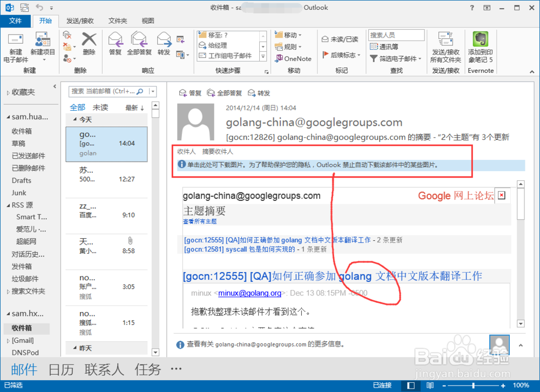Click the sender's avatar picture
The width and height of the screenshot is (540, 392).
click(x=195, y=122)
